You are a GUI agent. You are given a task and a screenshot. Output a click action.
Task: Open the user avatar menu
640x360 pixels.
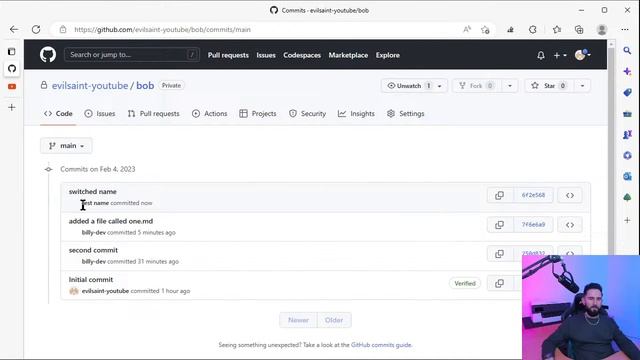582,55
